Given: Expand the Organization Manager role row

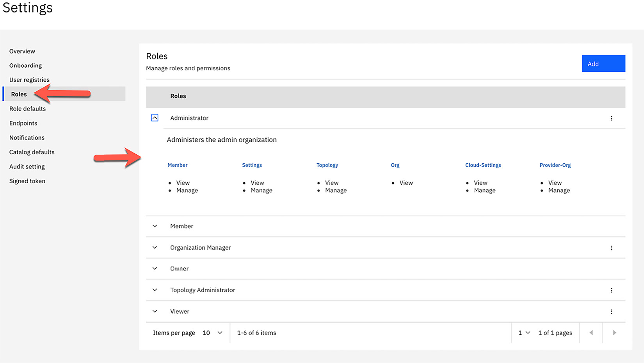Looking at the screenshot, I should pyautogui.click(x=155, y=247).
